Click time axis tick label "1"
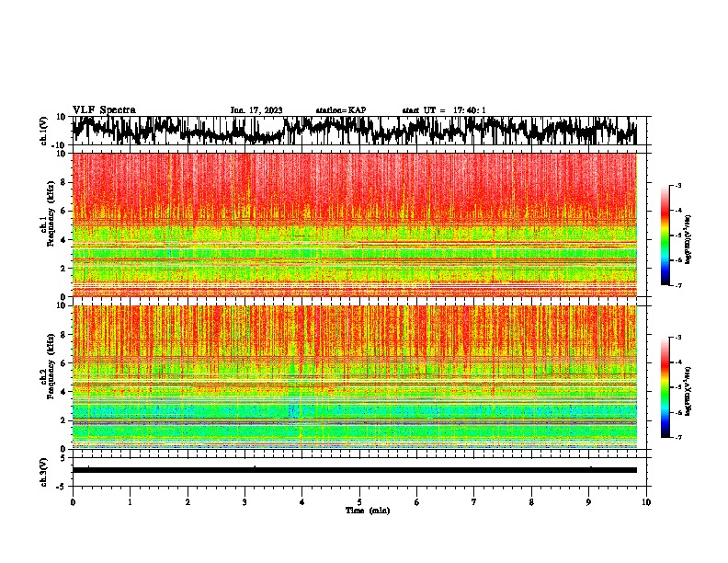728x563 pixels. pos(130,502)
